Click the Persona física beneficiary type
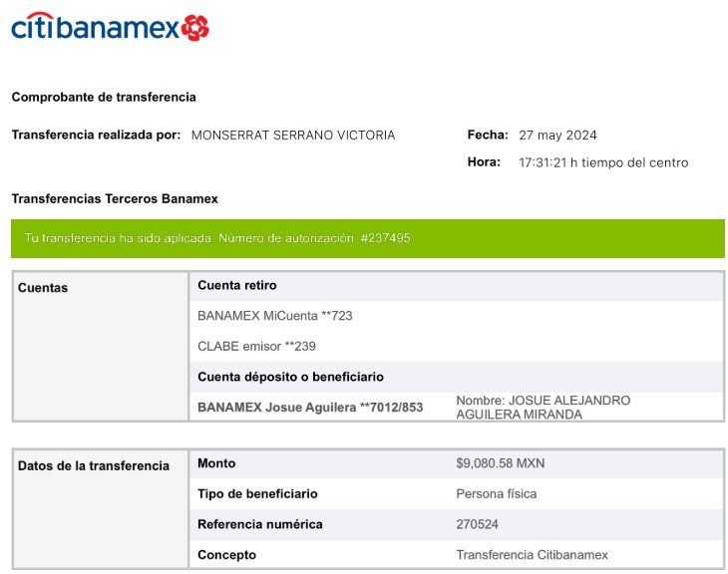The image size is (728, 574). coord(497,494)
